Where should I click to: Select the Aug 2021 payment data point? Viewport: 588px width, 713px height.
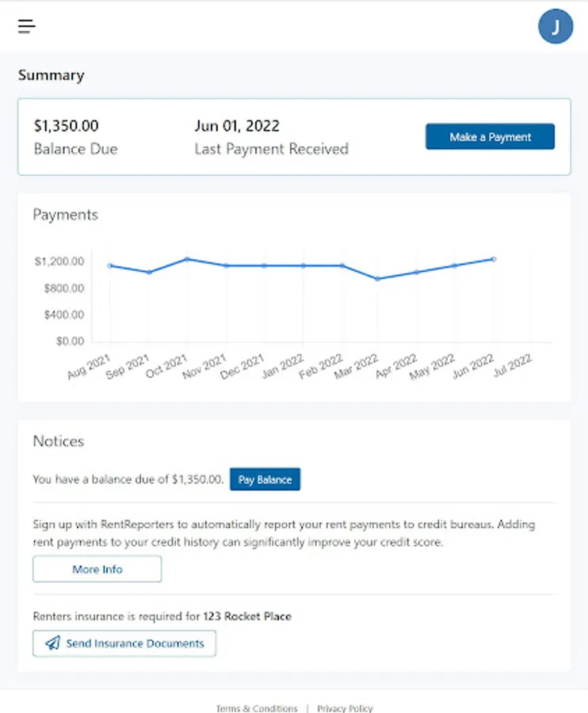coord(110,265)
